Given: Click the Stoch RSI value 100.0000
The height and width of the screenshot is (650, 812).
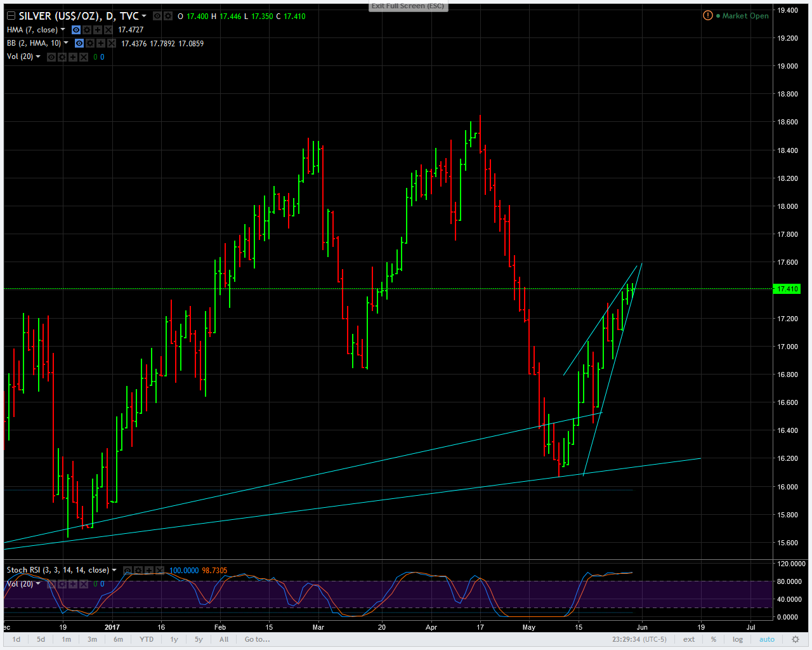Looking at the screenshot, I should pos(184,571).
